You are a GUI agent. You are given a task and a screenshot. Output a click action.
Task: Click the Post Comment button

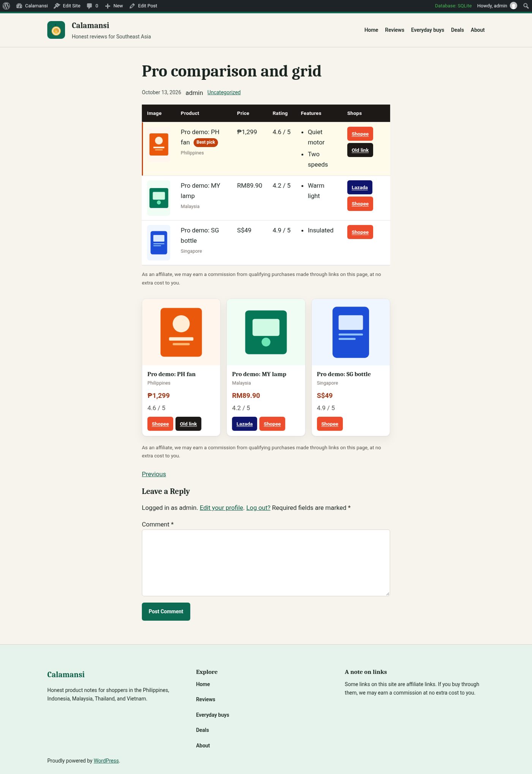tap(166, 611)
